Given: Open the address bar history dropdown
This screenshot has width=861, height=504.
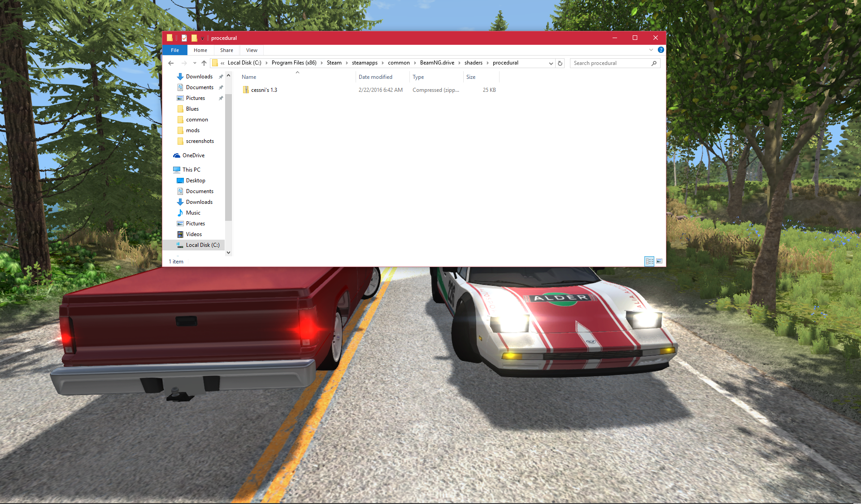Looking at the screenshot, I should tap(551, 63).
